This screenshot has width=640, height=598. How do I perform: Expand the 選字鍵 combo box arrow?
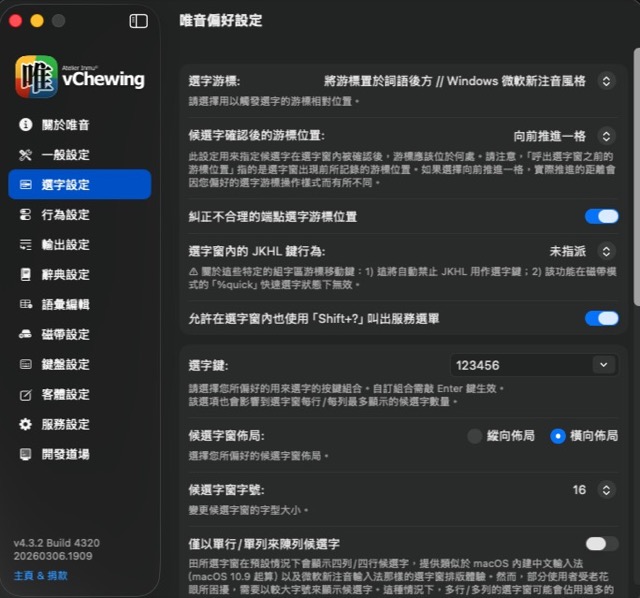(604, 365)
